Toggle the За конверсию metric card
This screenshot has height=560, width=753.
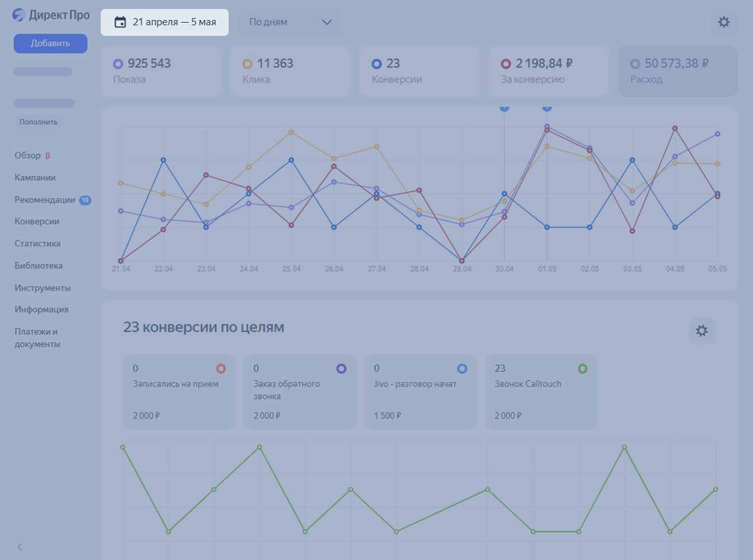[x=549, y=71]
